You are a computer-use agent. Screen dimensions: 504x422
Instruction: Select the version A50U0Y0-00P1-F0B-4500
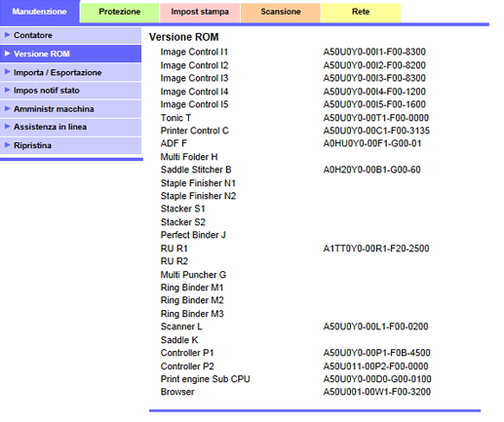[x=377, y=353]
